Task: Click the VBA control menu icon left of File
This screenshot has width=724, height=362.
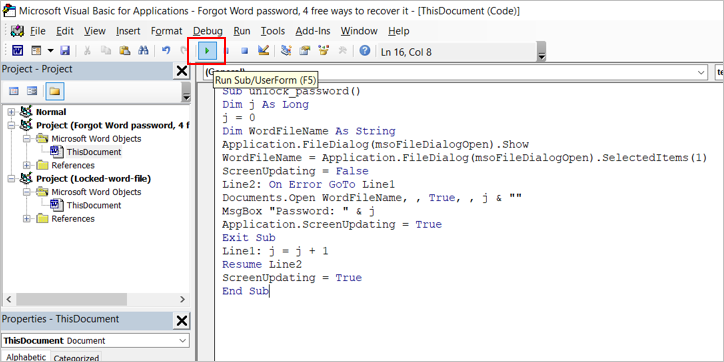Action: click(x=18, y=31)
